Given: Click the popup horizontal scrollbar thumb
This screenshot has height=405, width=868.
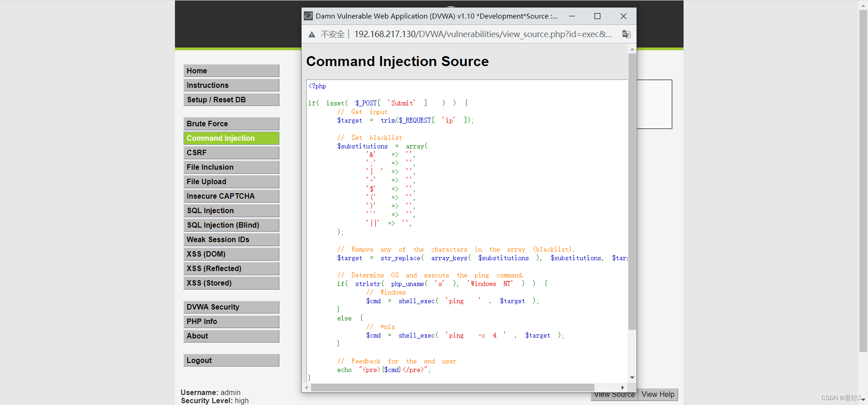Looking at the screenshot, I should pos(453,387).
